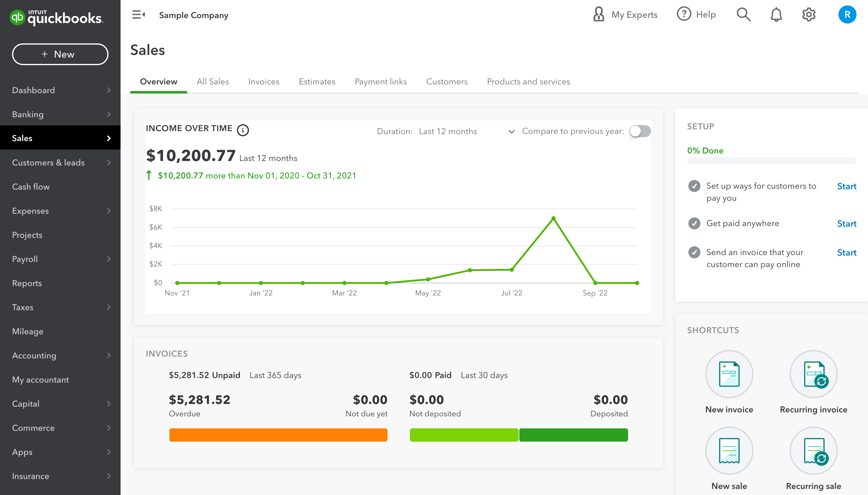The image size is (868, 495).
Task: Click the New button in sidebar
Action: 60,54
